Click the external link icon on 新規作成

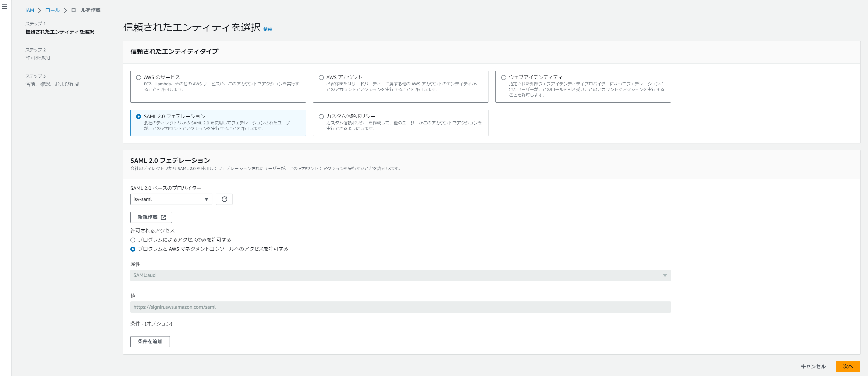(x=164, y=217)
